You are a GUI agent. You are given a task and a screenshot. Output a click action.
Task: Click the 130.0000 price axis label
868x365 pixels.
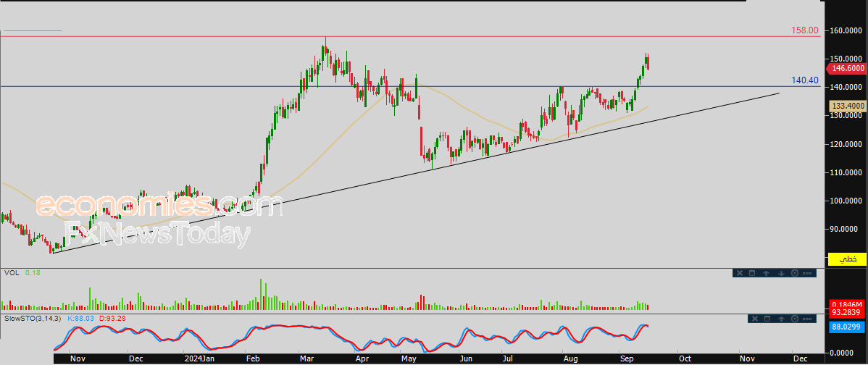click(847, 116)
